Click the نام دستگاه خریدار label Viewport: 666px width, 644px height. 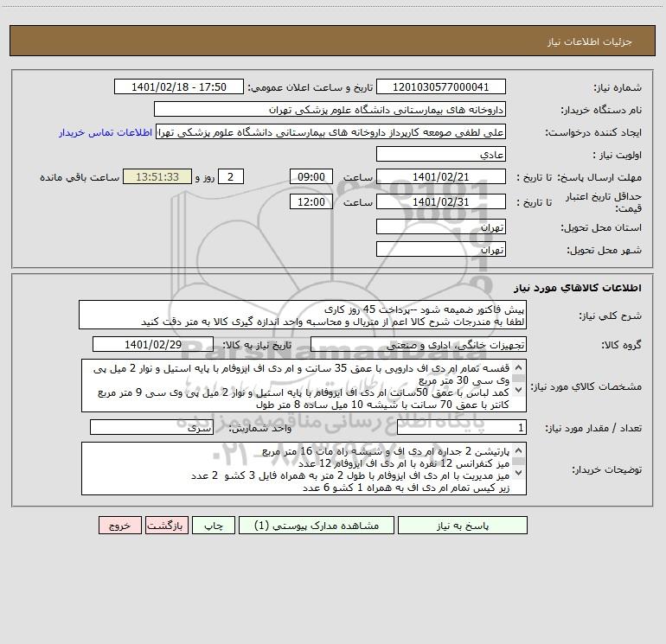(x=601, y=110)
